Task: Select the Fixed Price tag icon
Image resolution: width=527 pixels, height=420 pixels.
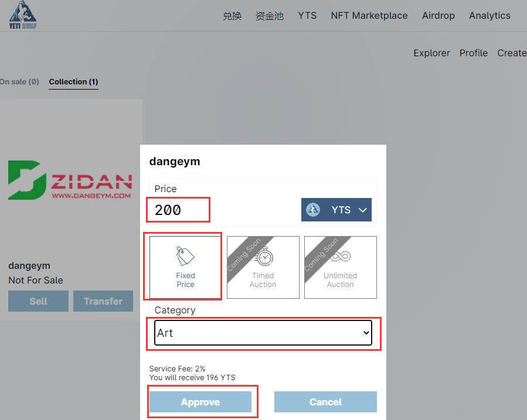Action: 185,256
